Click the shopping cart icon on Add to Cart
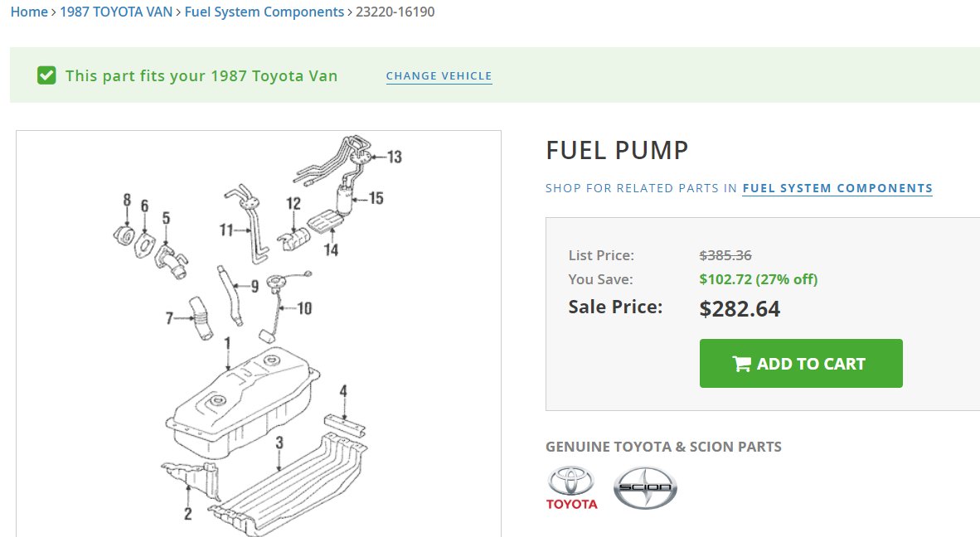980x537 pixels. click(x=741, y=364)
